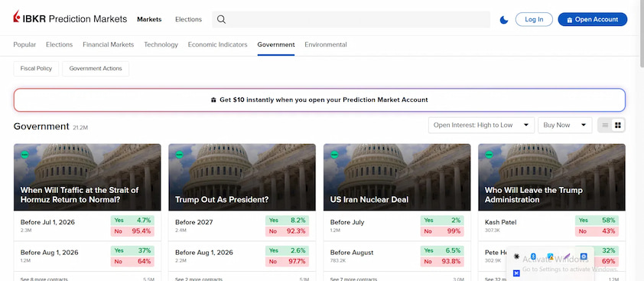Buy Yes 2% for Before July

442,220
